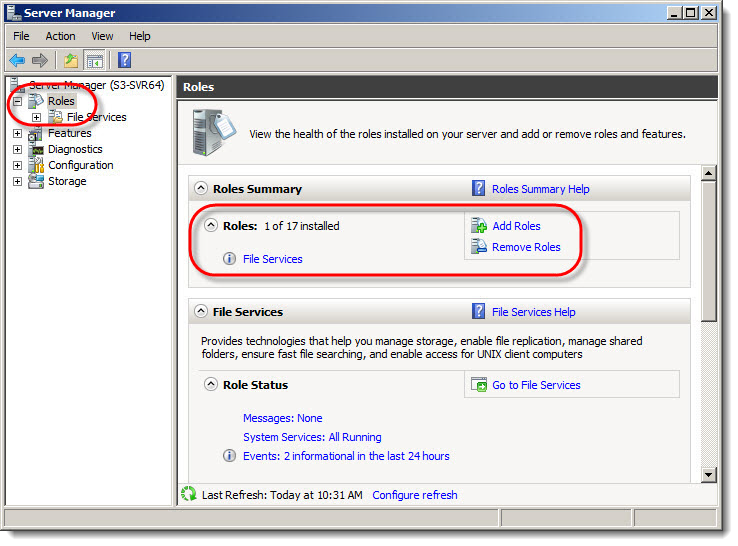Click the Roles Summary Help icon
738x546 pixels.
pyautogui.click(x=478, y=188)
